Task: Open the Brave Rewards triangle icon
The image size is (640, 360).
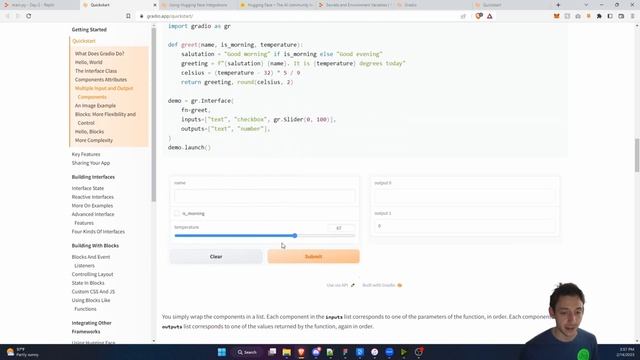Action: (x=489, y=16)
